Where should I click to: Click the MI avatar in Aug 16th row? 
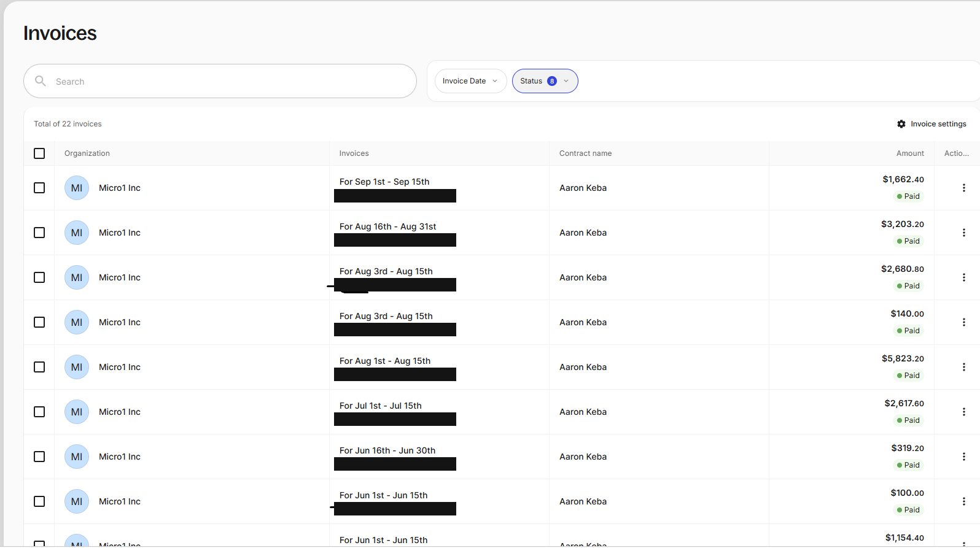click(77, 233)
